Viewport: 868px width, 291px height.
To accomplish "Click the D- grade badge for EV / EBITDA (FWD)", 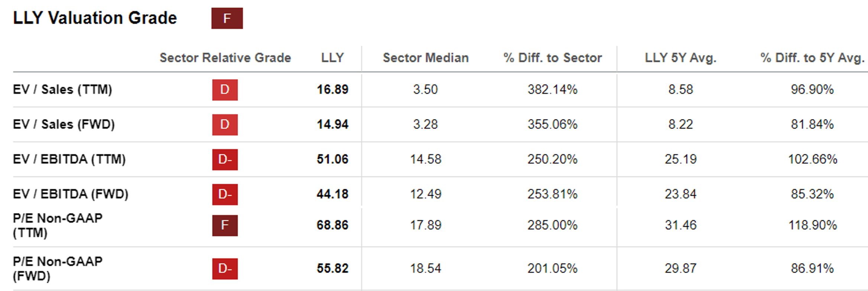I will coord(225,194).
